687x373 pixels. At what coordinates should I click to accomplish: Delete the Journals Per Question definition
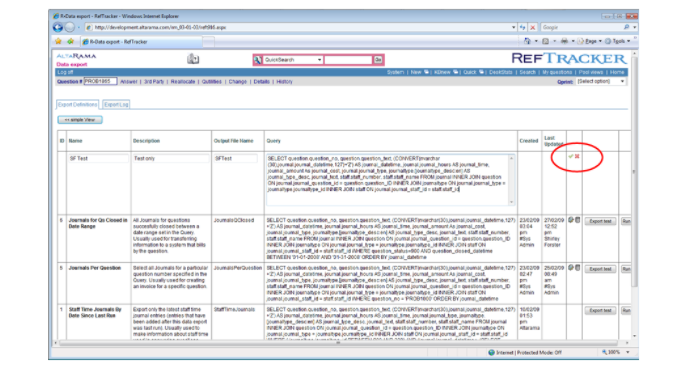tap(577, 267)
